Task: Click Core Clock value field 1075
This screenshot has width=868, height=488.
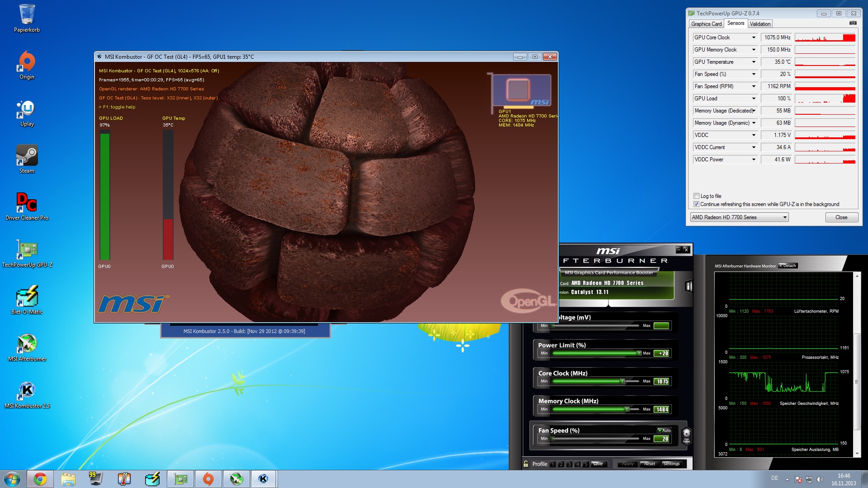Action: click(662, 381)
